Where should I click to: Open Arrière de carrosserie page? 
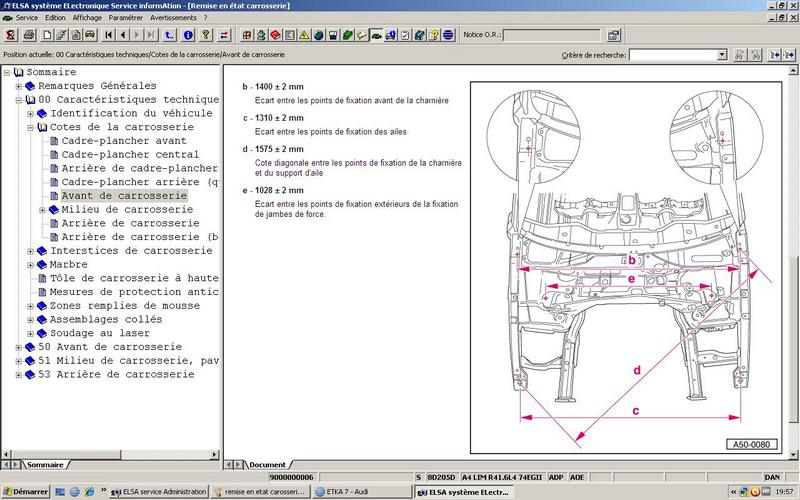pyautogui.click(x=130, y=223)
